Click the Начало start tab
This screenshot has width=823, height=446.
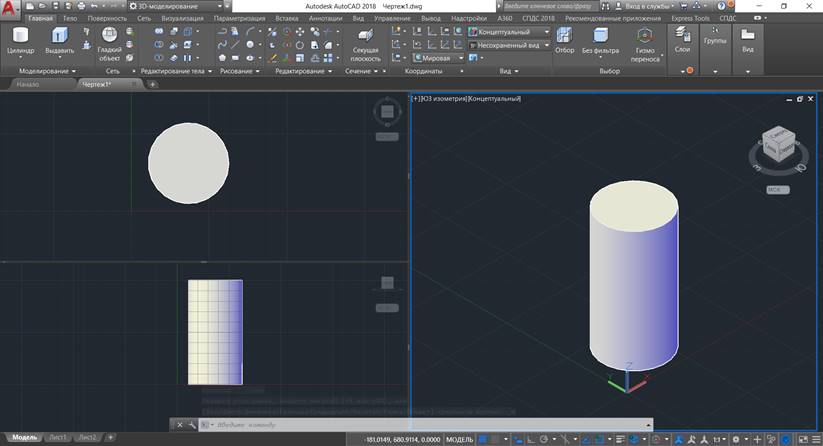28,84
